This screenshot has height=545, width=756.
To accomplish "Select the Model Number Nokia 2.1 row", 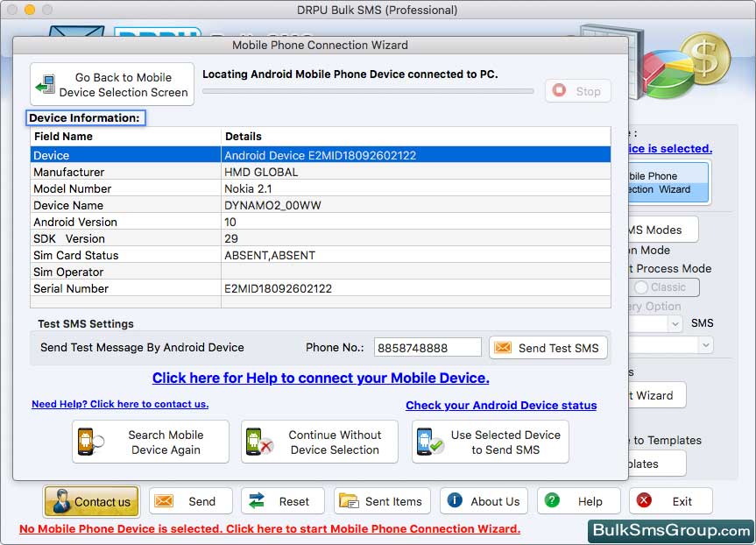I will (x=320, y=188).
